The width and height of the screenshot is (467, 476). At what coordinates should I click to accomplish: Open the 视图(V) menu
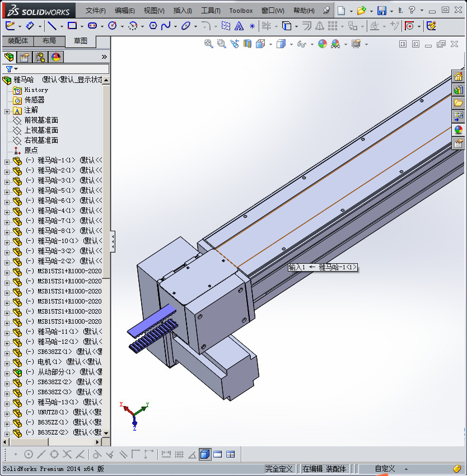(154, 11)
